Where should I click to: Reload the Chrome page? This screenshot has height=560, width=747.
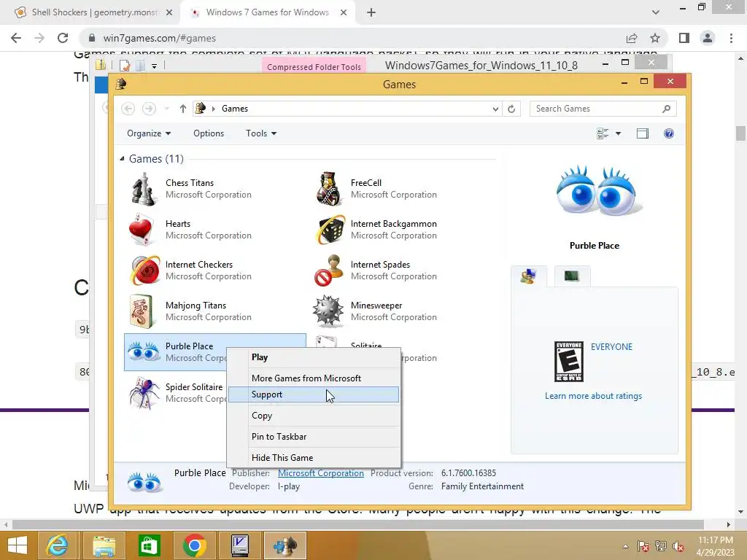tap(63, 38)
